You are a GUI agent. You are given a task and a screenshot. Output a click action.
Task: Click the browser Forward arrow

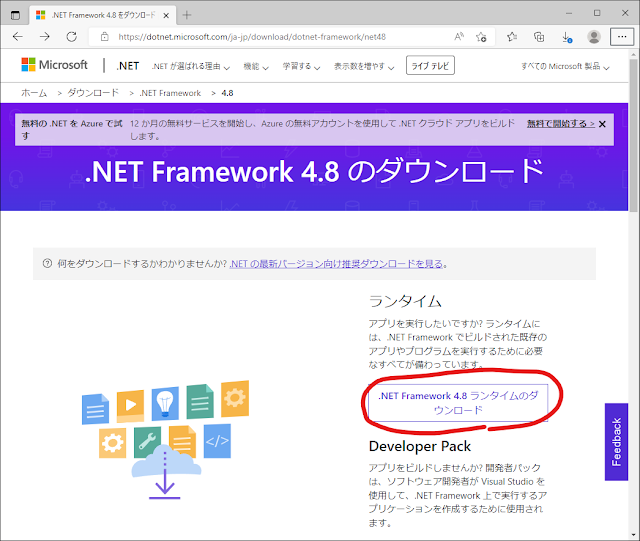(x=44, y=37)
